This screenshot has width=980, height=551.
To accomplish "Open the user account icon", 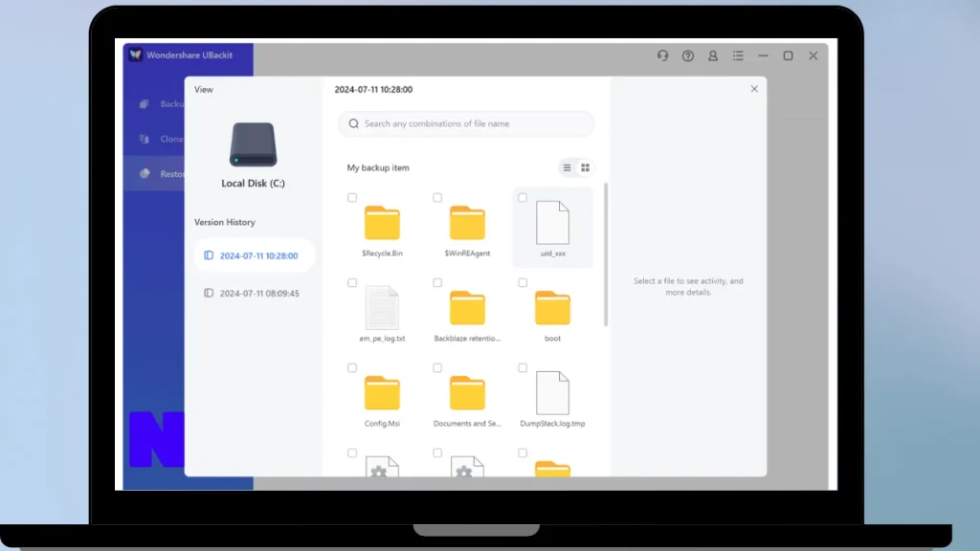I will point(712,55).
